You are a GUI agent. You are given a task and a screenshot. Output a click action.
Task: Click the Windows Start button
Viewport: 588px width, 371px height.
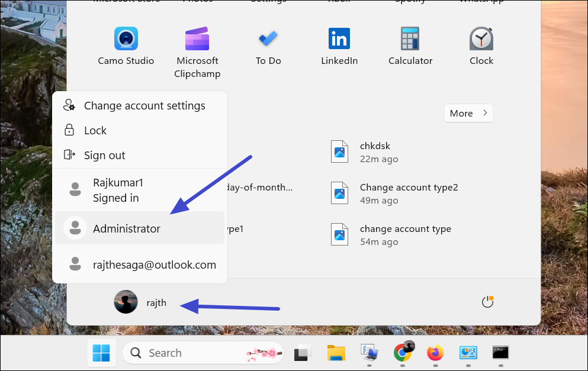point(101,353)
